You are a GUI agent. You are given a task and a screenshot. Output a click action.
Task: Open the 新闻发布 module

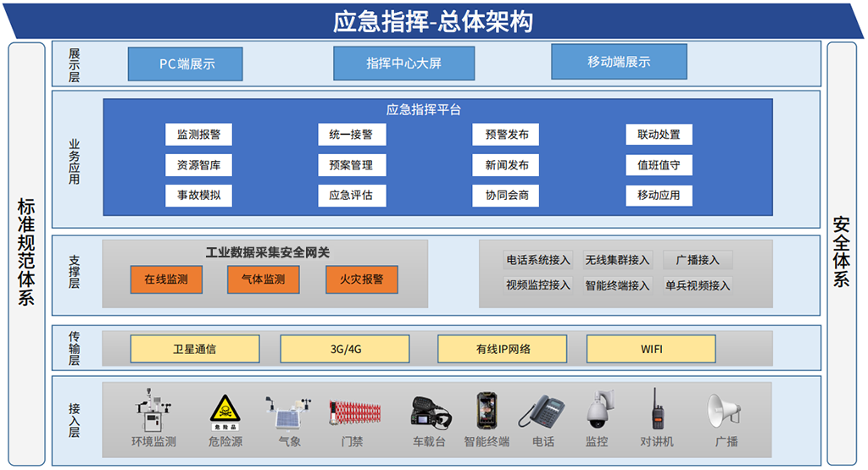506,165
